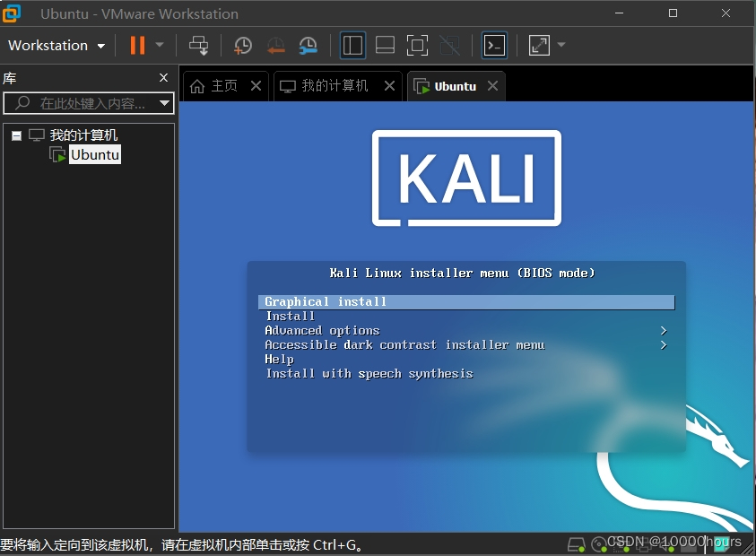Close the Ubuntu tab

[492, 86]
